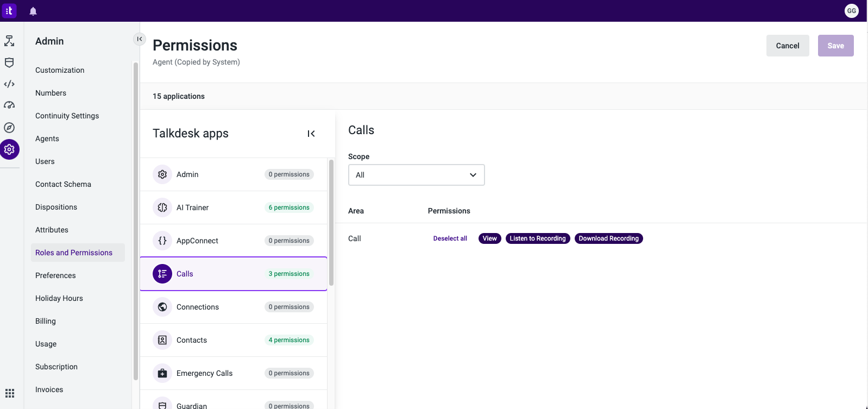Select the Calls app icon
Screen dimensions: 868x409
(x=162, y=274)
